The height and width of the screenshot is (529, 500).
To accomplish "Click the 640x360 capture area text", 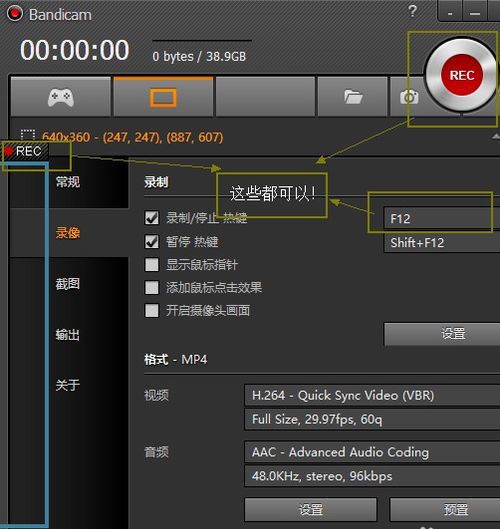I will coord(132,137).
